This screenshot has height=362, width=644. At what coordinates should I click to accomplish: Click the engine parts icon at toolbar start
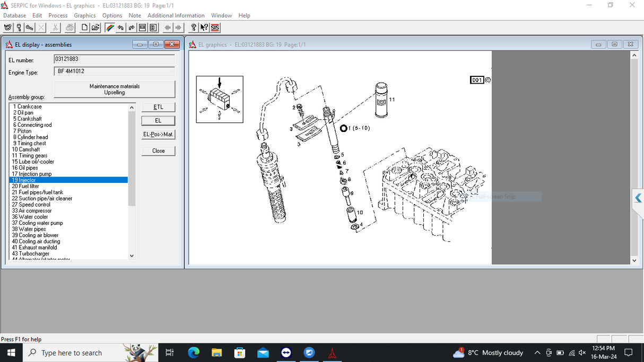[8, 28]
